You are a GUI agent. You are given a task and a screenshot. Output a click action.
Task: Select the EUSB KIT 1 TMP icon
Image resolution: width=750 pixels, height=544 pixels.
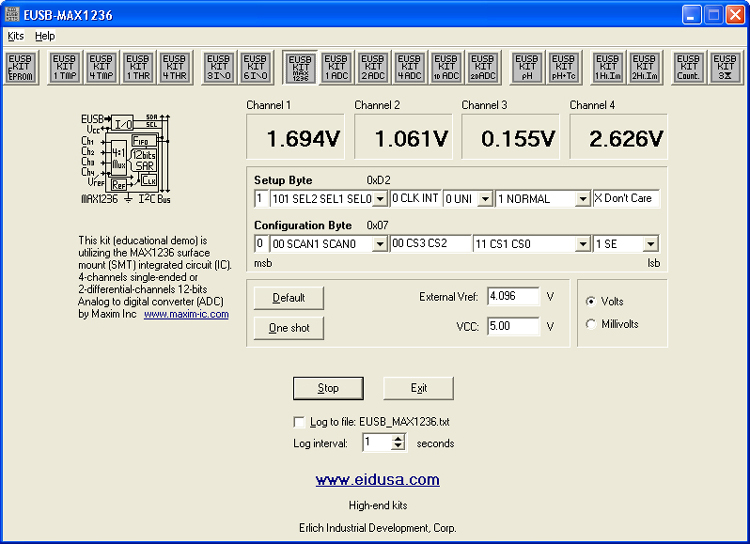tap(65, 67)
